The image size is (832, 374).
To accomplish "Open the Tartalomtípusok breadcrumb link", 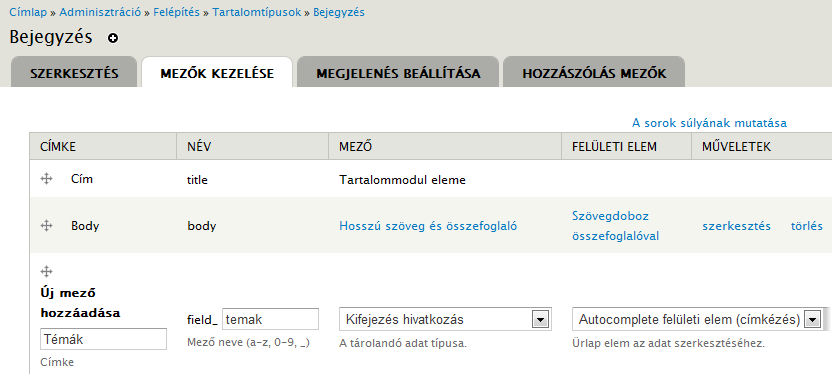I will click(257, 12).
